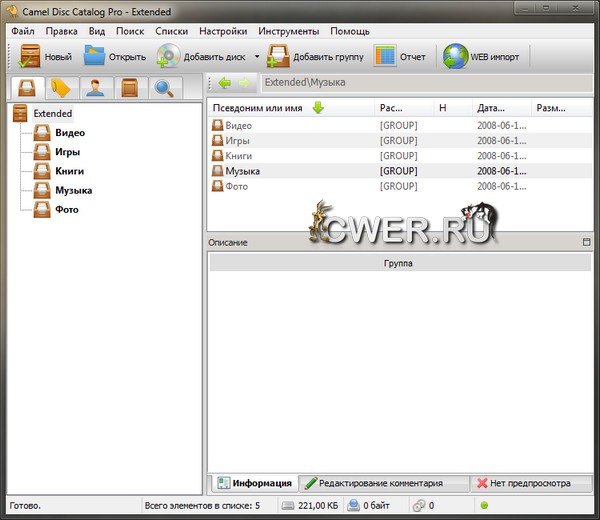Click green sort arrow in name column
Screen dimensions: 600x520
click(318, 108)
